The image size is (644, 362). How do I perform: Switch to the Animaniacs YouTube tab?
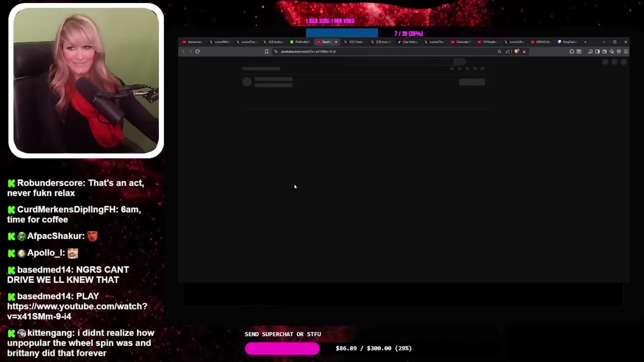click(x=192, y=42)
